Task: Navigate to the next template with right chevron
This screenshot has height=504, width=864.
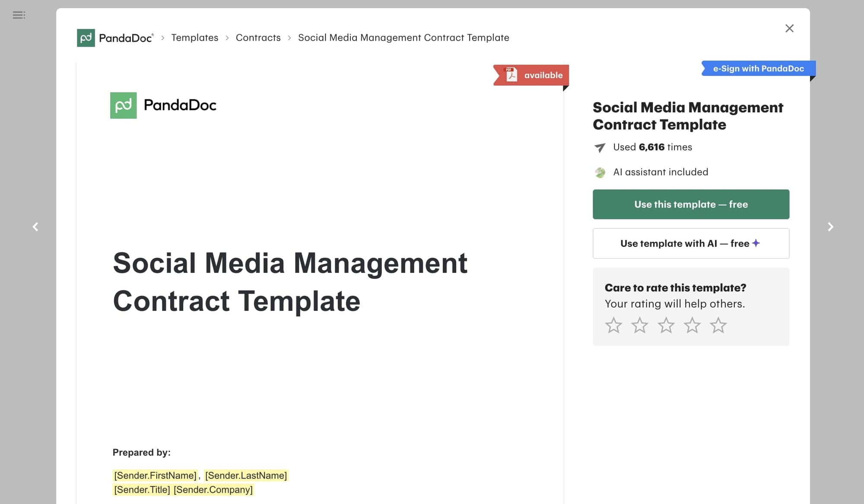Action: pyautogui.click(x=830, y=227)
